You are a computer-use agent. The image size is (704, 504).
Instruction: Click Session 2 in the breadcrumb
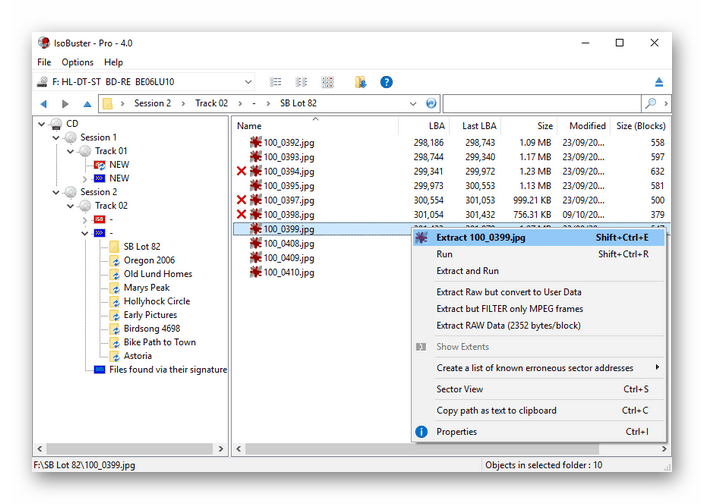(153, 103)
